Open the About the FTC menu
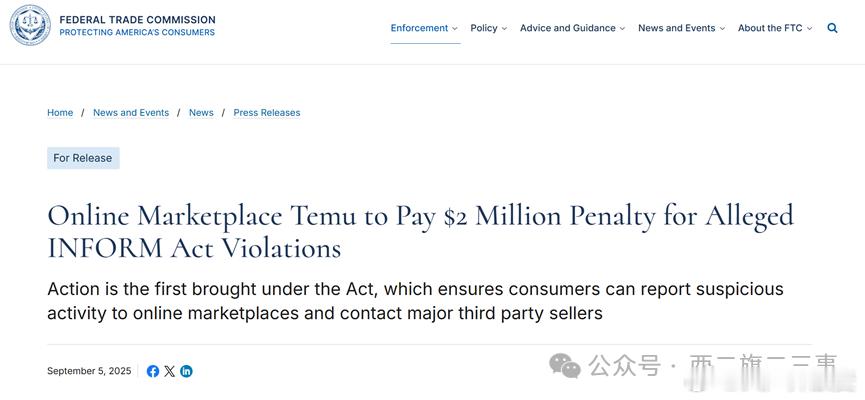Screen dimensions: 865x400 coord(770,28)
